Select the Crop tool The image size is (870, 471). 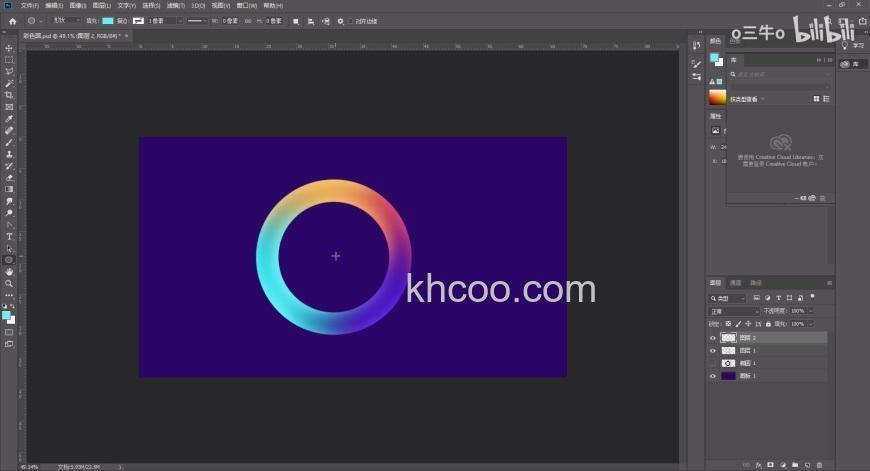(x=9, y=95)
